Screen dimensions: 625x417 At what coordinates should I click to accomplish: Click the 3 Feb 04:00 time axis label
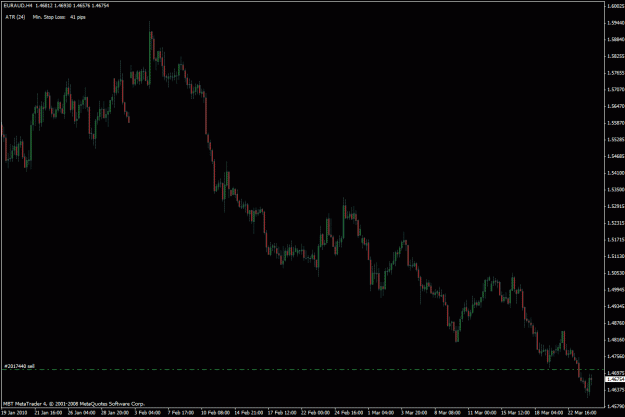[x=147, y=413]
